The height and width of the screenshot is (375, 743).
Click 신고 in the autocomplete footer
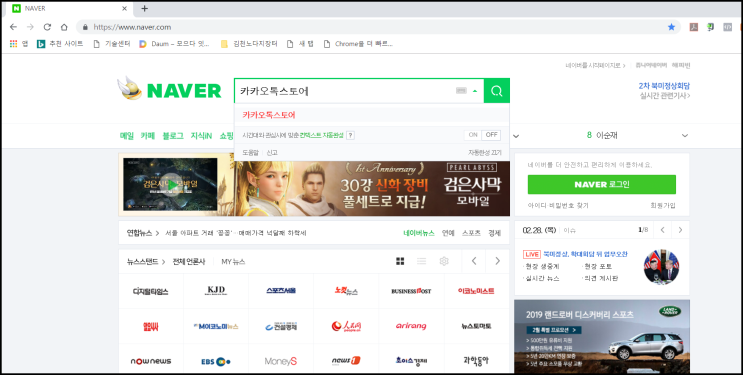click(x=272, y=153)
